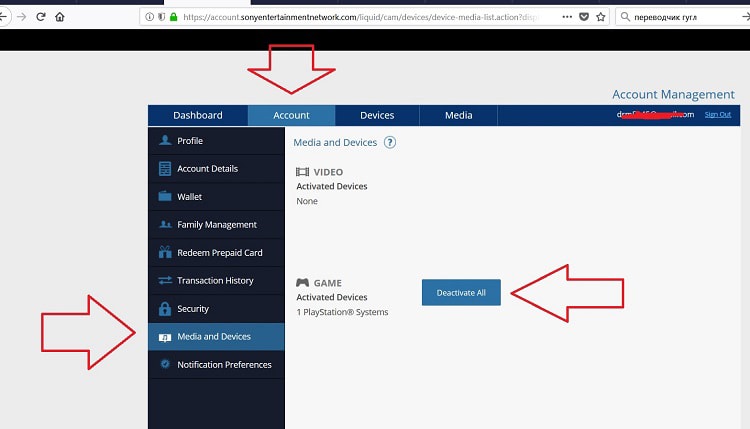Go forward in browser history

pyautogui.click(x=21, y=17)
